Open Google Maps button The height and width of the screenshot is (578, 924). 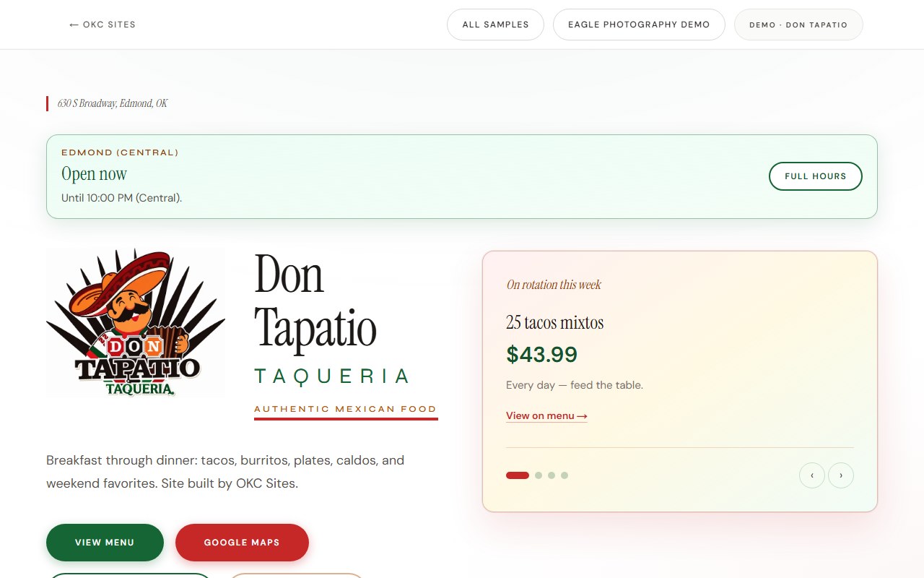242,543
